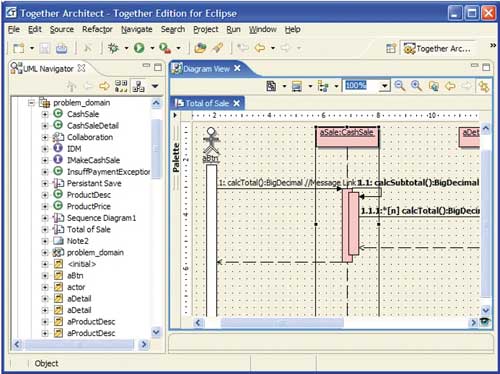Image resolution: width=500 pixels, height=374 pixels.
Task: Toggle the diagram overview eye icon
Action: pyautogui.click(x=485, y=321)
